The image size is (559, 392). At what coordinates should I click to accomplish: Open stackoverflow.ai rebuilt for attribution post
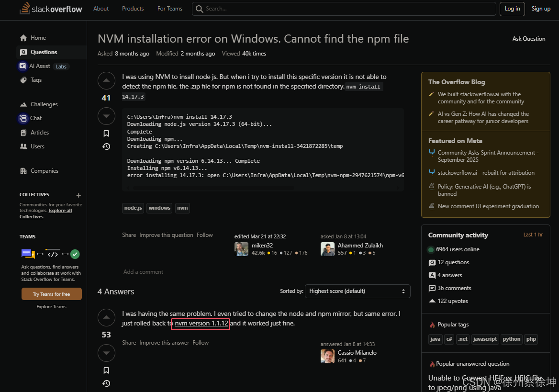[x=486, y=173]
